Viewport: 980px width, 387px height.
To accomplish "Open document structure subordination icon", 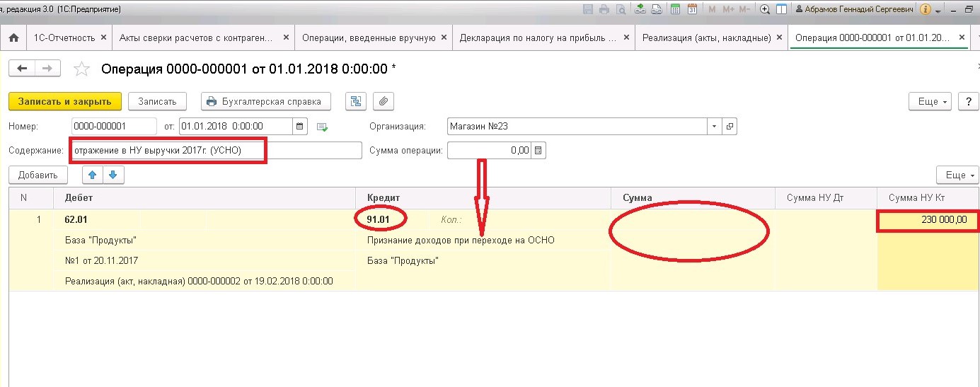I will coord(355,101).
